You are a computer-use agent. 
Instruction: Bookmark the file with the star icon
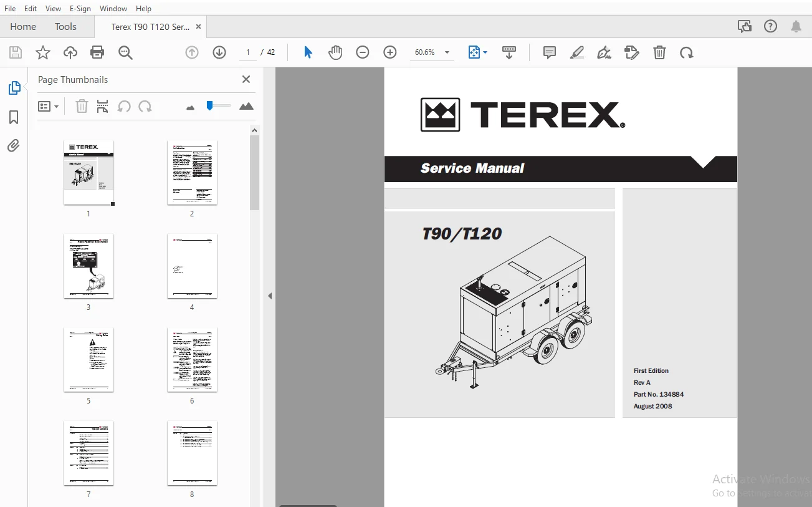point(43,53)
